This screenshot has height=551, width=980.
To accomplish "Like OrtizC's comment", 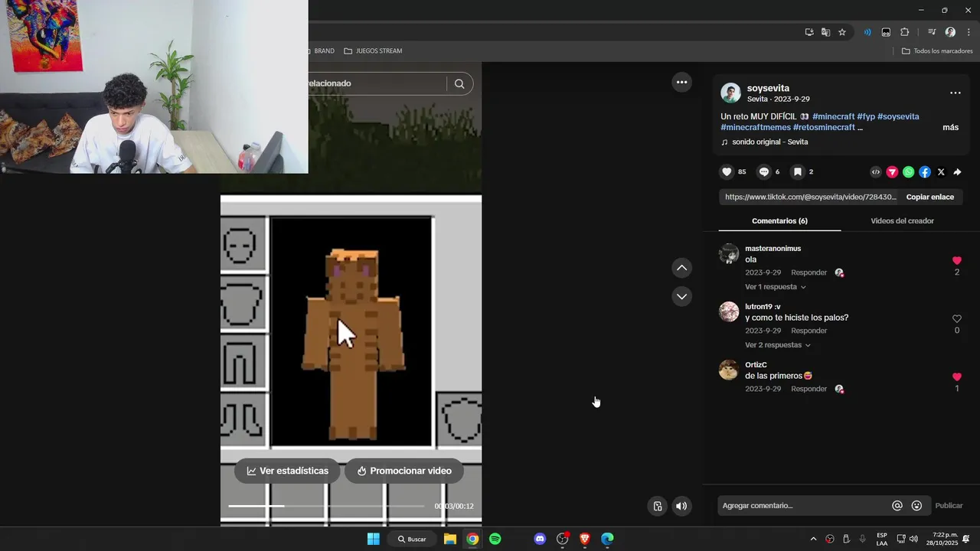I will pyautogui.click(x=957, y=377).
